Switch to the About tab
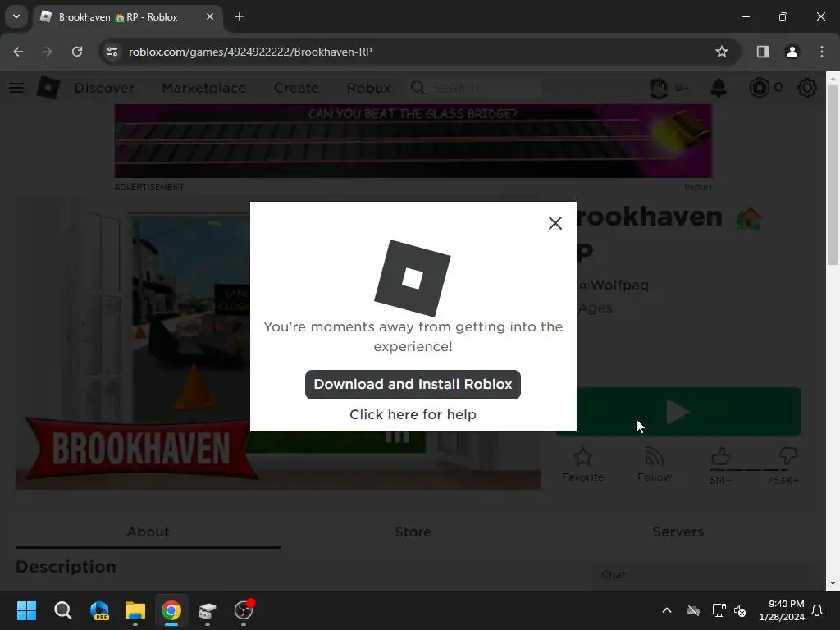840x630 pixels. point(148,532)
